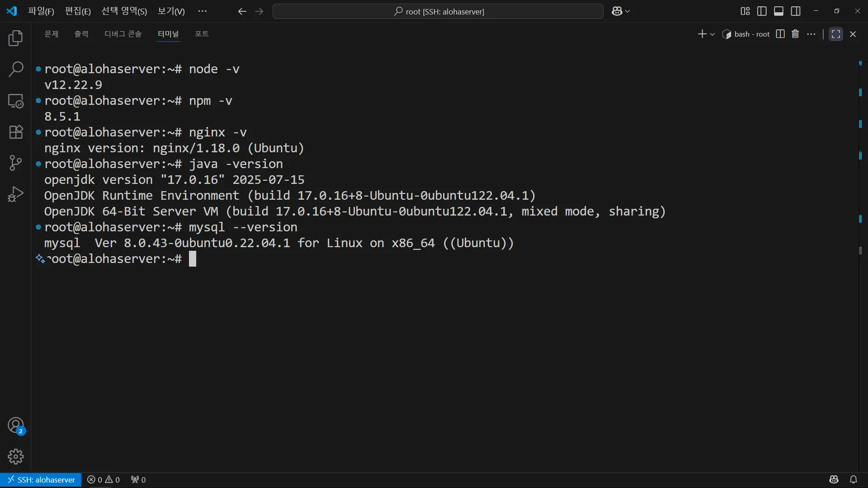Open the Explorer view in activity bar
The height and width of the screenshot is (488, 868).
click(x=16, y=38)
